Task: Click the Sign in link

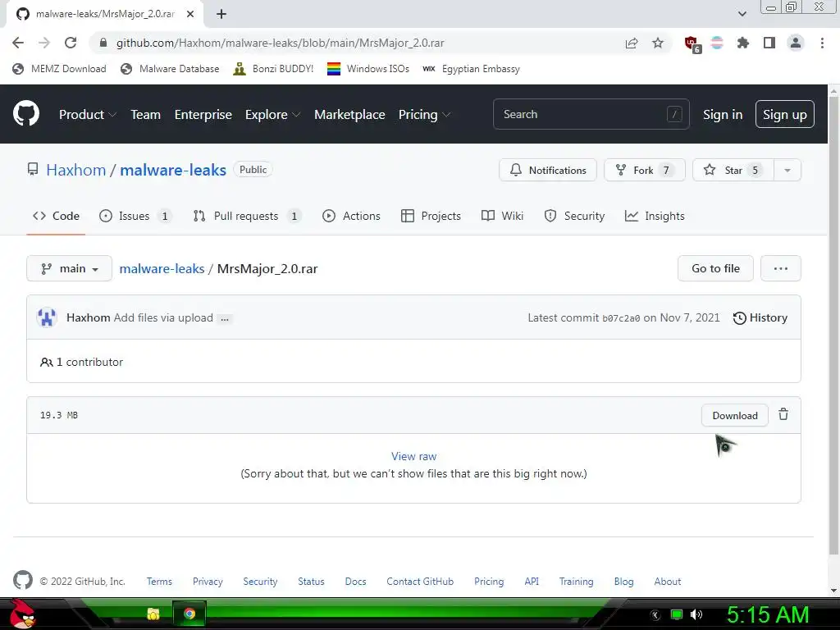Action: 723,115
